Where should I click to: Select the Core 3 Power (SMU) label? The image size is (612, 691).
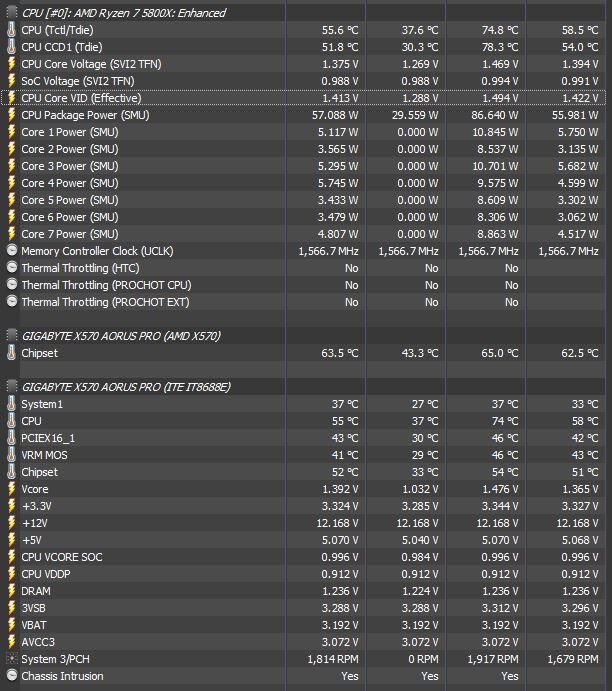pos(70,166)
